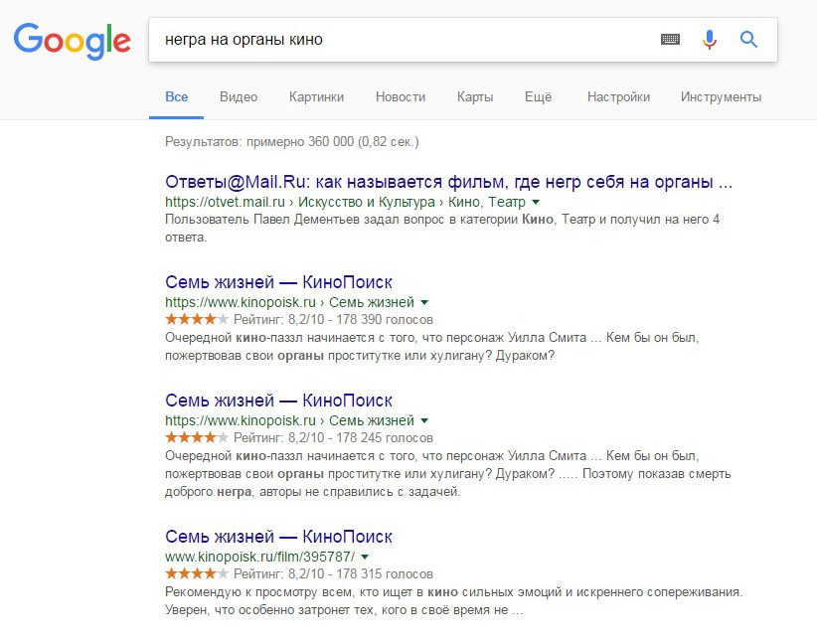This screenshot has width=817, height=644.
Task: Click the Инструменты button
Action: pyautogui.click(x=721, y=96)
